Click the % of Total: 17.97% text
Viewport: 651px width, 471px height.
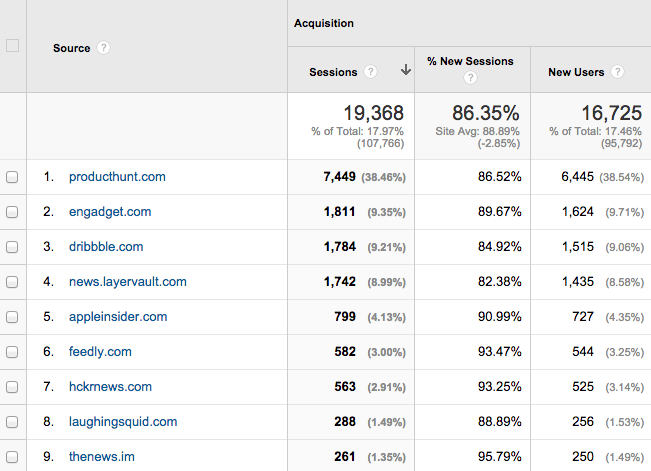(x=357, y=132)
